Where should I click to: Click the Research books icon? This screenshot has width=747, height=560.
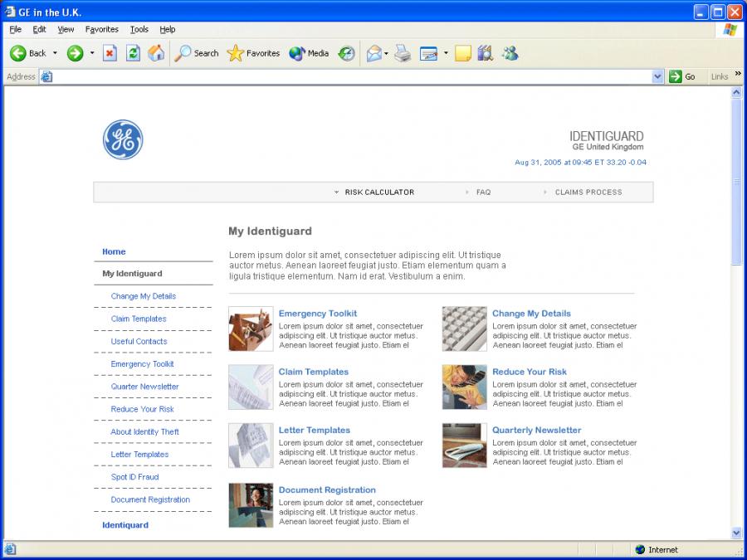[x=485, y=53]
